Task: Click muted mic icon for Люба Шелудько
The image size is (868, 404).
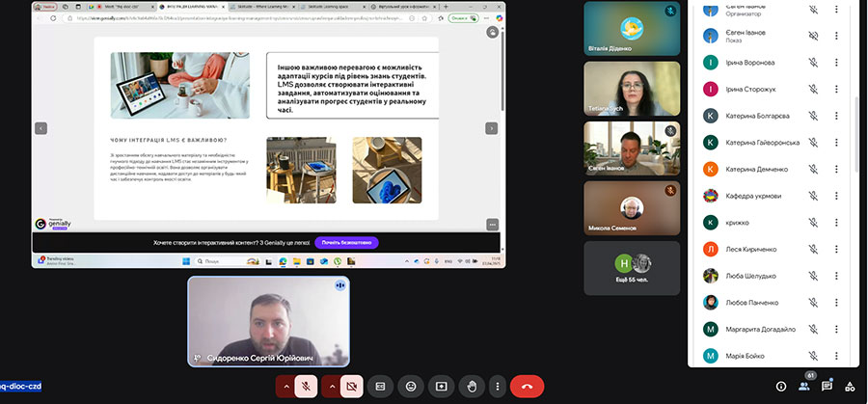Action: (x=813, y=276)
